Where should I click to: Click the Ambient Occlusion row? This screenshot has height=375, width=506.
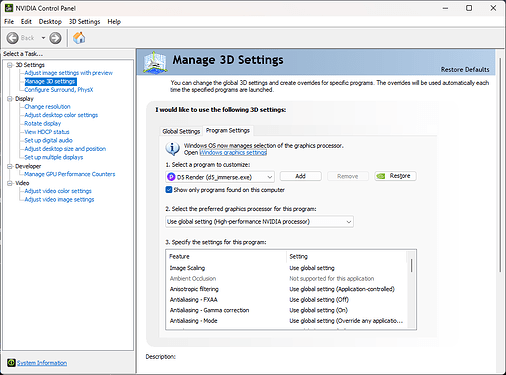[x=287, y=279]
